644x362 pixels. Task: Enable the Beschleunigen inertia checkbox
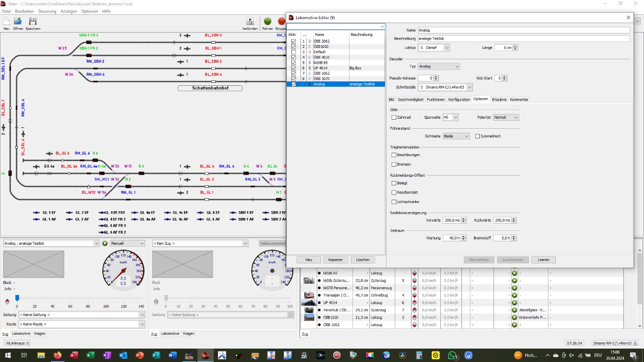coord(394,155)
